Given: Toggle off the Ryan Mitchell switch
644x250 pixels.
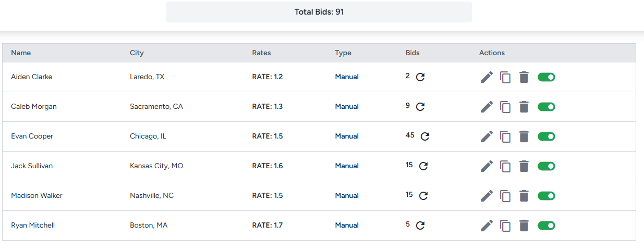Looking at the screenshot, I should tap(546, 226).
